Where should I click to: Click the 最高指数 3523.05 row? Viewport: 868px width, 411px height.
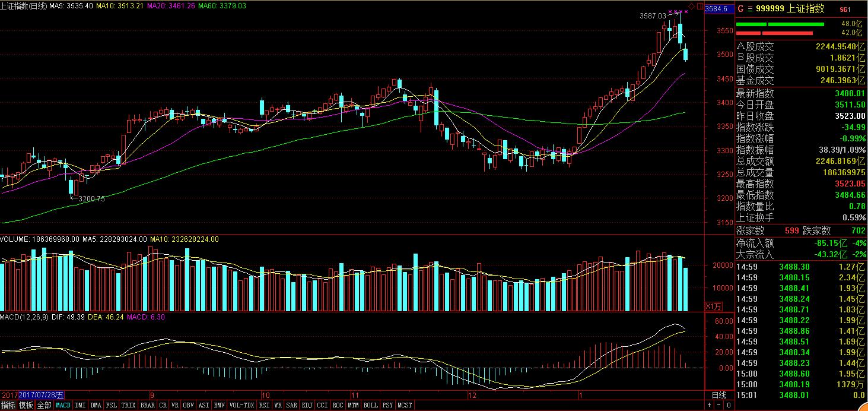pyautogui.click(x=801, y=184)
